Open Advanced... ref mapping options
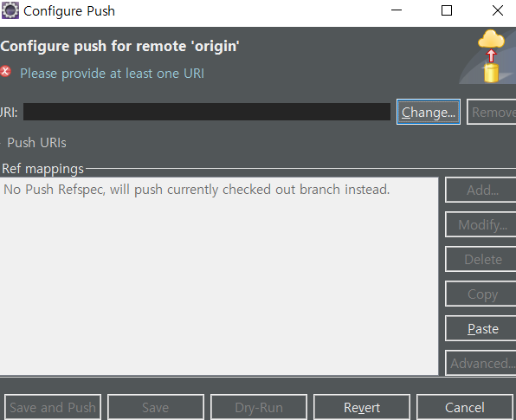Viewport: 516px width, 420px height. (481, 364)
